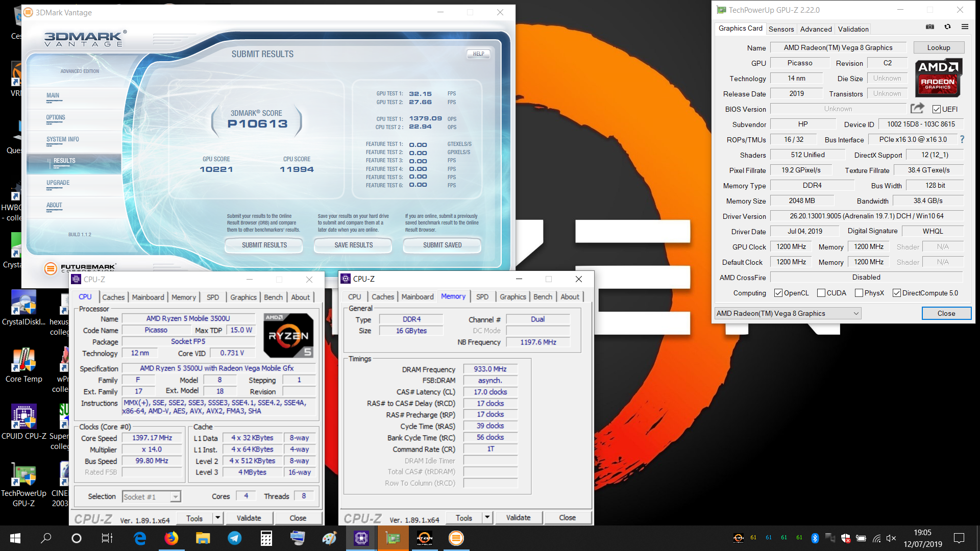Switch to 3DMark Vantage taskbar button

pos(456,538)
